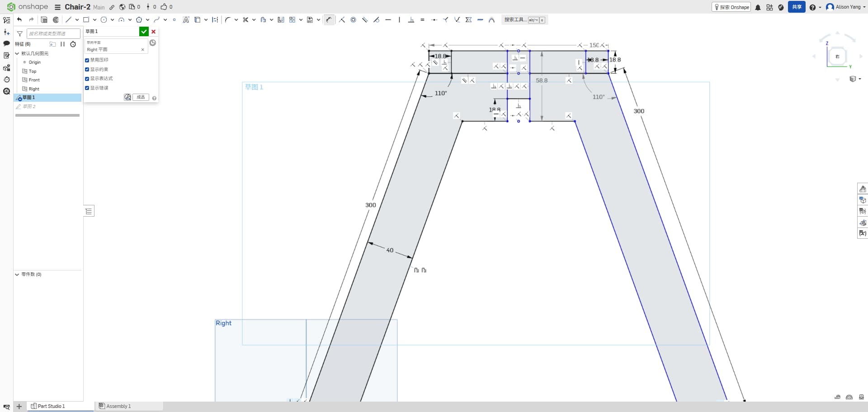Toggle the 显示约束 checkbox
The height and width of the screenshot is (412, 868).
click(x=87, y=70)
